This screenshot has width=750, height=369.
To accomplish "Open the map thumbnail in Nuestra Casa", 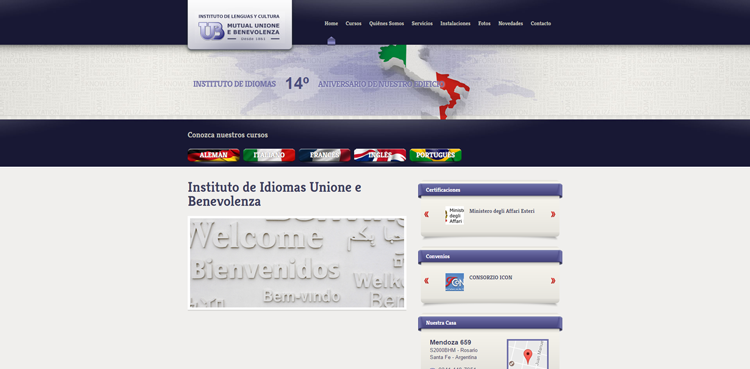I will tap(528, 354).
